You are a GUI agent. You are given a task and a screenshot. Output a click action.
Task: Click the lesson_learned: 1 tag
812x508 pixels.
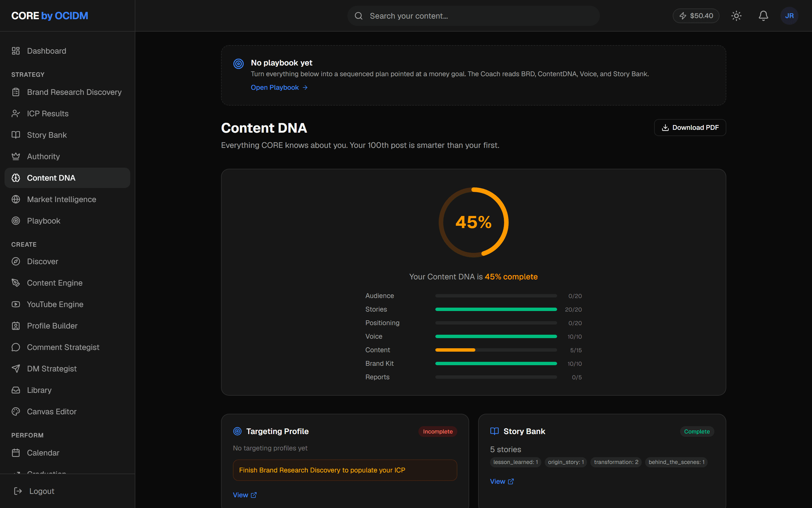[x=515, y=462]
